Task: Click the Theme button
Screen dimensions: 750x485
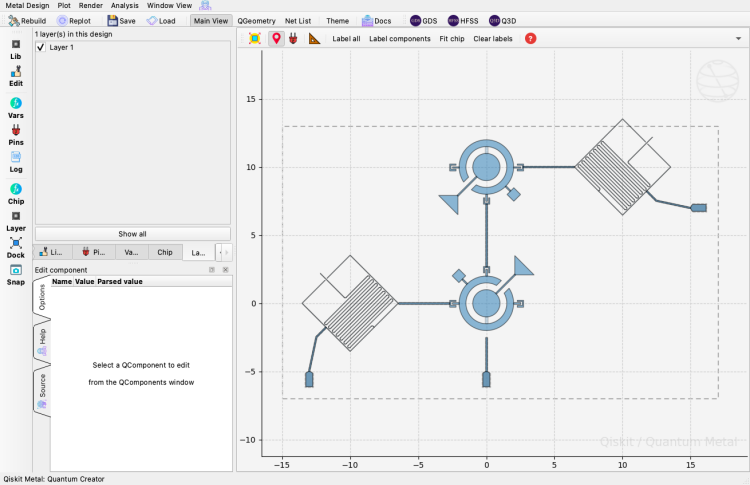Action: (337, 21)
